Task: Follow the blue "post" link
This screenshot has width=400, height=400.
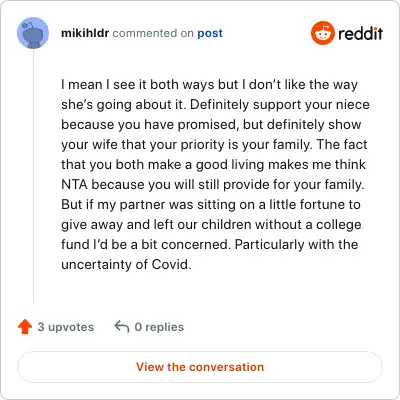Action: click(x=210, y=33)
